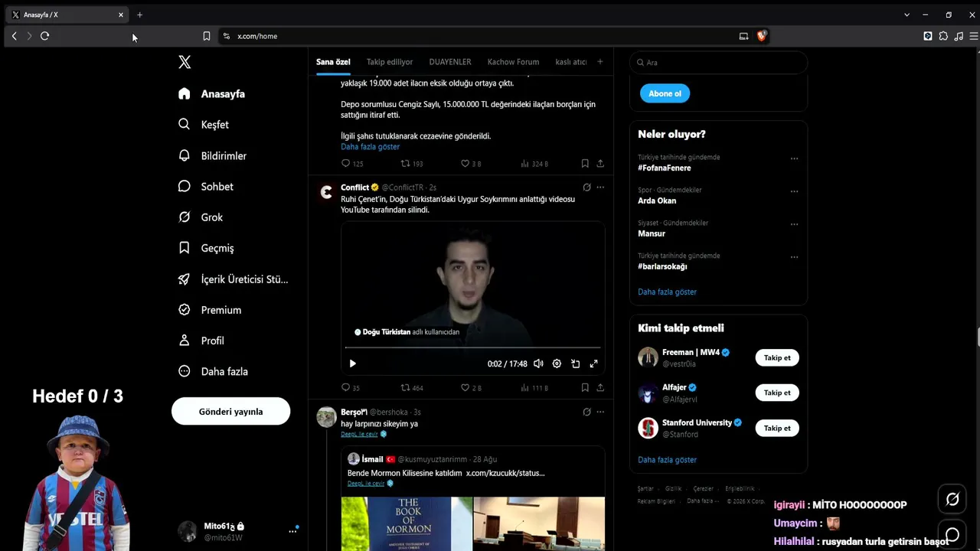Open Bildirimler notifications page
This screenshot has width=980, height=551.
pyautogui.click(x=212, y=155)
